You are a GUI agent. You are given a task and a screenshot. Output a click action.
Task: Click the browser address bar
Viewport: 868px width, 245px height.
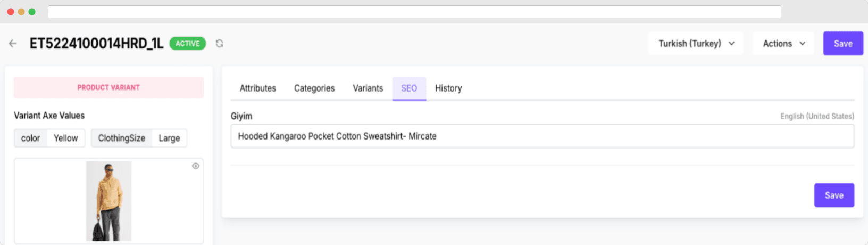(x=414, y=12)
